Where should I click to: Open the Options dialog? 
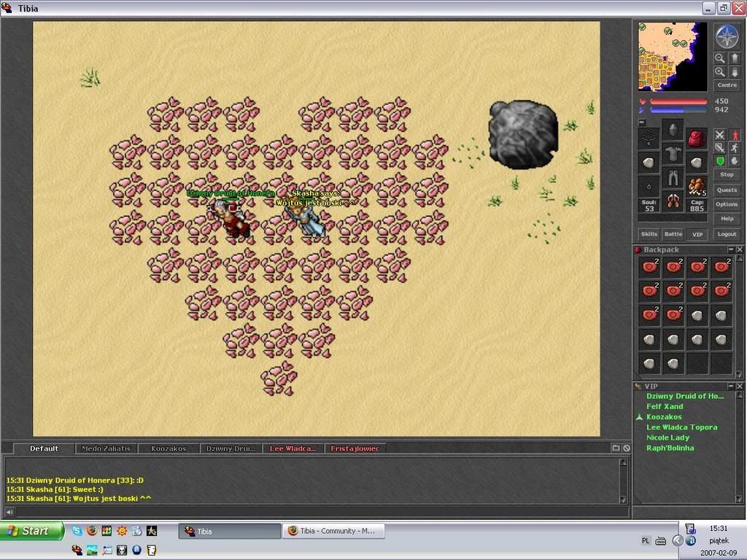click(727, 204)
